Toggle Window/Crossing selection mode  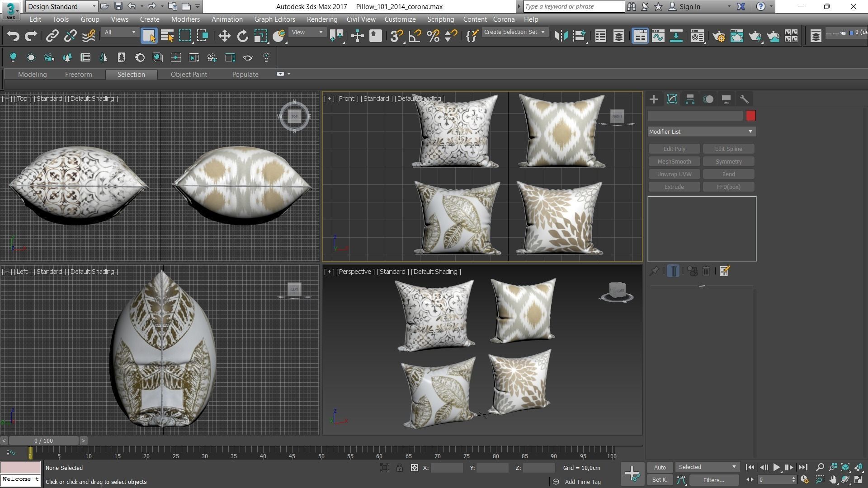click(x=203, y=36)
